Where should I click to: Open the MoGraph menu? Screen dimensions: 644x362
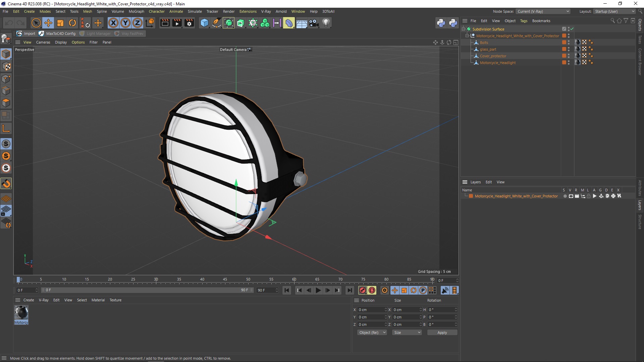[136, 11]
